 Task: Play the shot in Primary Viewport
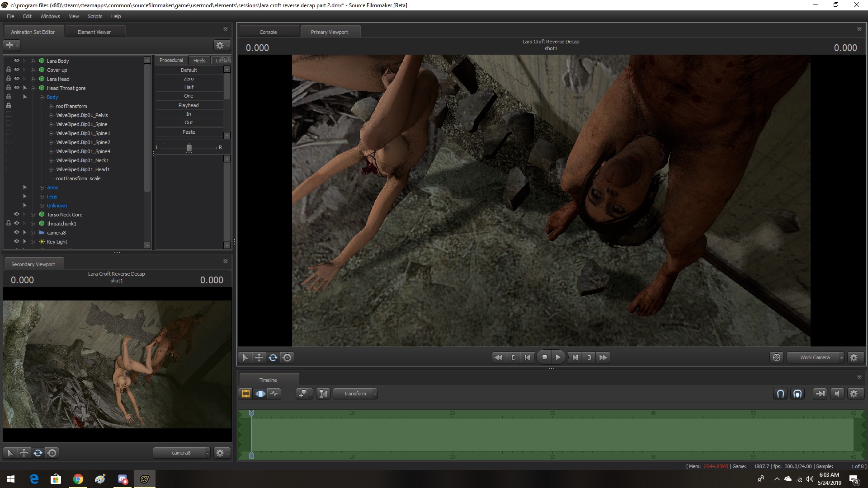(x=558, y=357)
